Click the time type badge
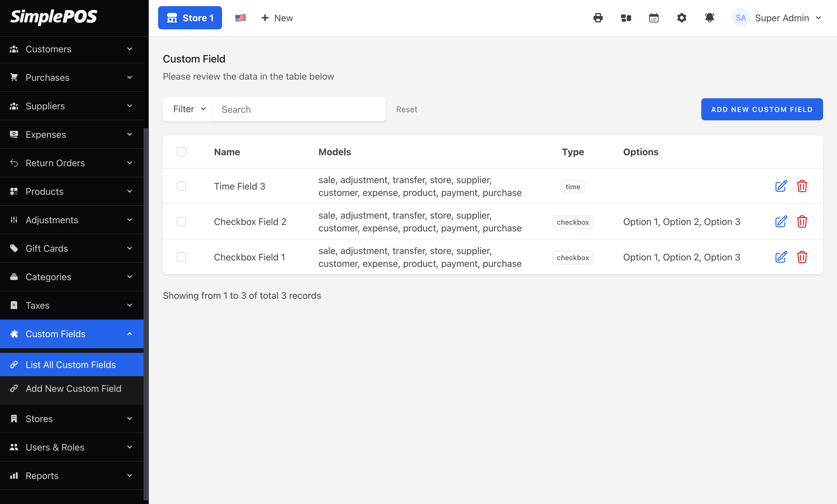Screen dimensions: 837x504 click(x=573, y=186)
